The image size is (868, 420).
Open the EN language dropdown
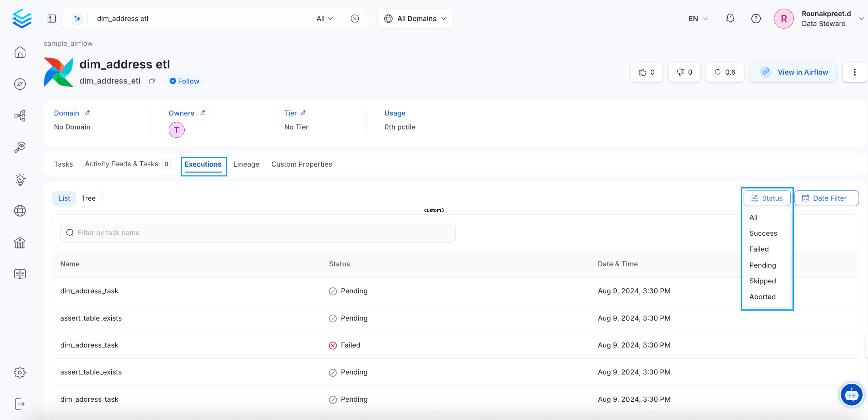697,18
